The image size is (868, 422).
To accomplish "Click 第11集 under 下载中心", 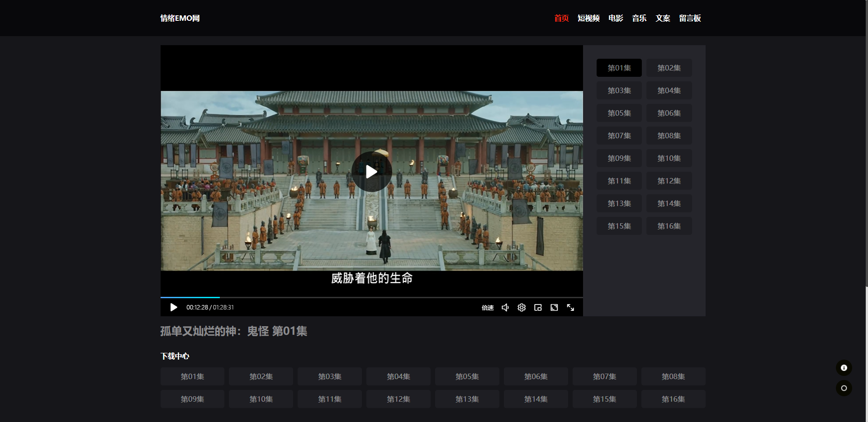I will 330,399.
